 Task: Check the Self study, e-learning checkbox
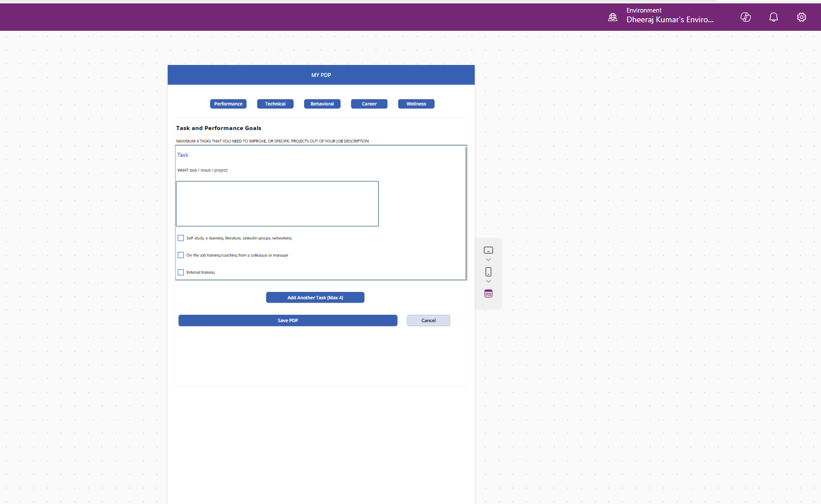click(181, 238)
